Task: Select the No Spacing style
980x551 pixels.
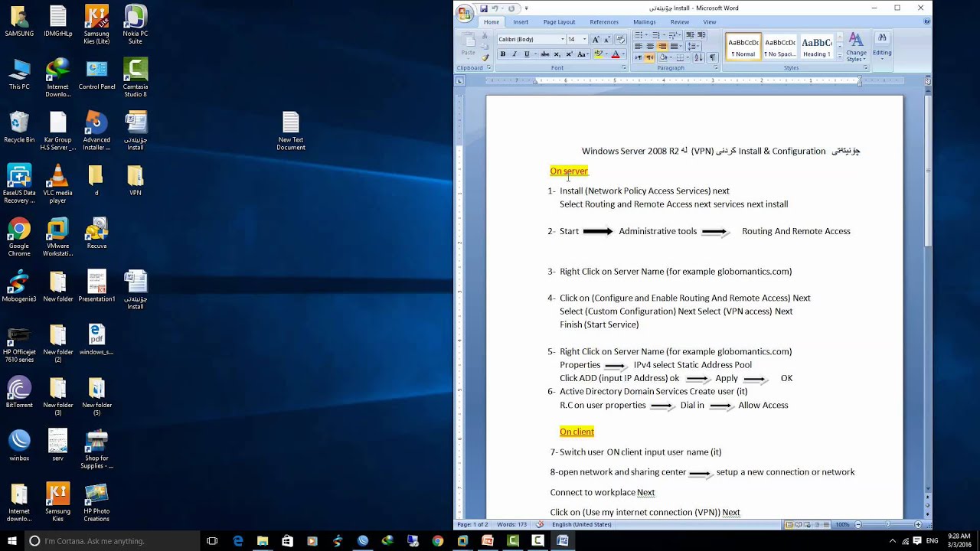Action: pyautogui.click(x=780, y=47)
